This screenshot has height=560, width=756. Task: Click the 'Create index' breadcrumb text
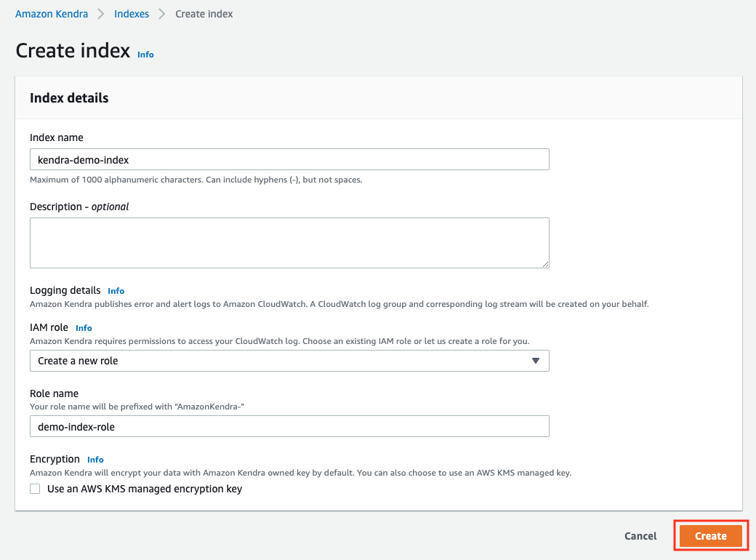coord(204,14)
